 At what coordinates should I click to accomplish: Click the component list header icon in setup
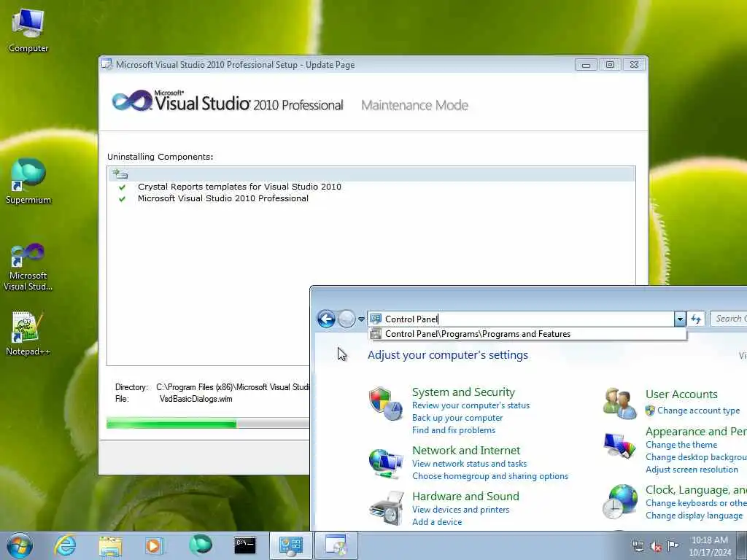(x=120, y=174)
